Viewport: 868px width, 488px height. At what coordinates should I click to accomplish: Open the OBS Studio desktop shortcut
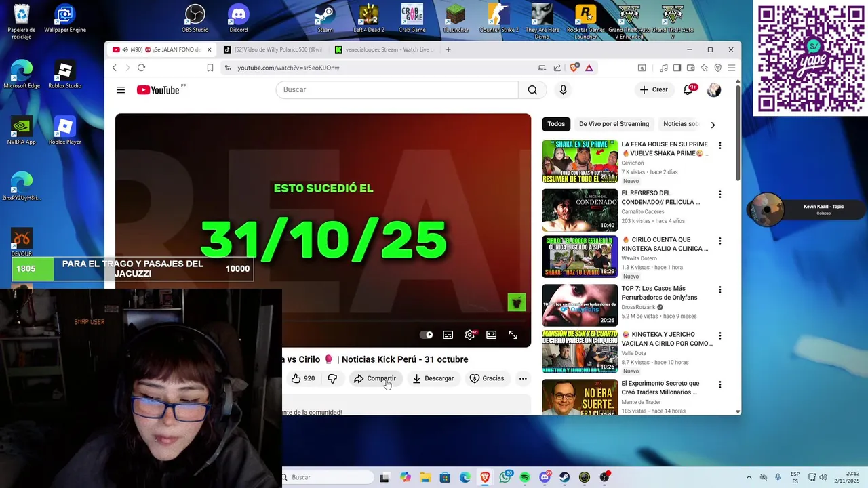pyautogui.click(x=195, y=19)
